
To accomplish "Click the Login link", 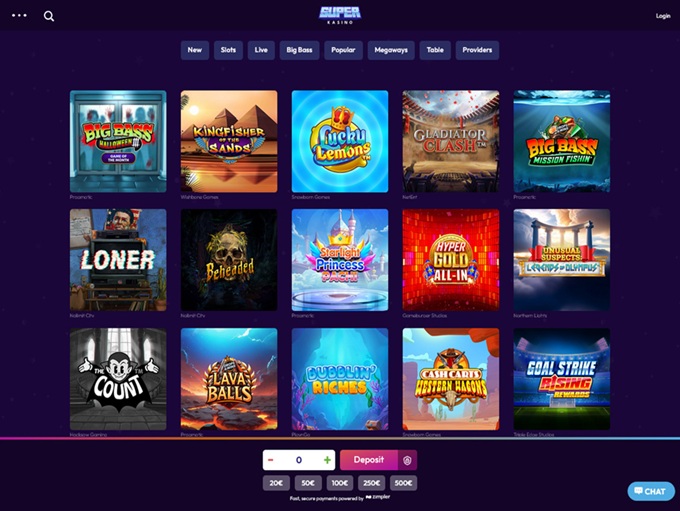I will pos(663,16).
